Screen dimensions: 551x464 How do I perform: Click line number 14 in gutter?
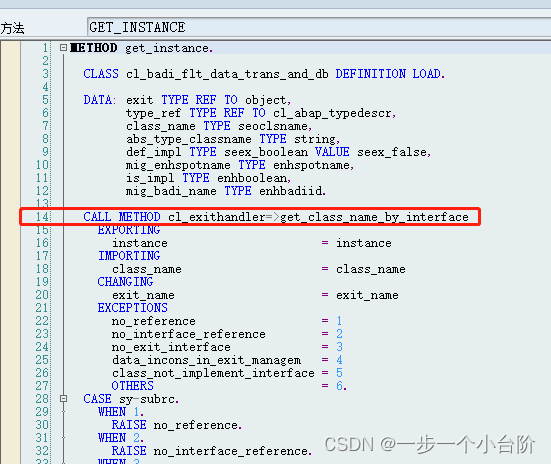click(42, 217)
